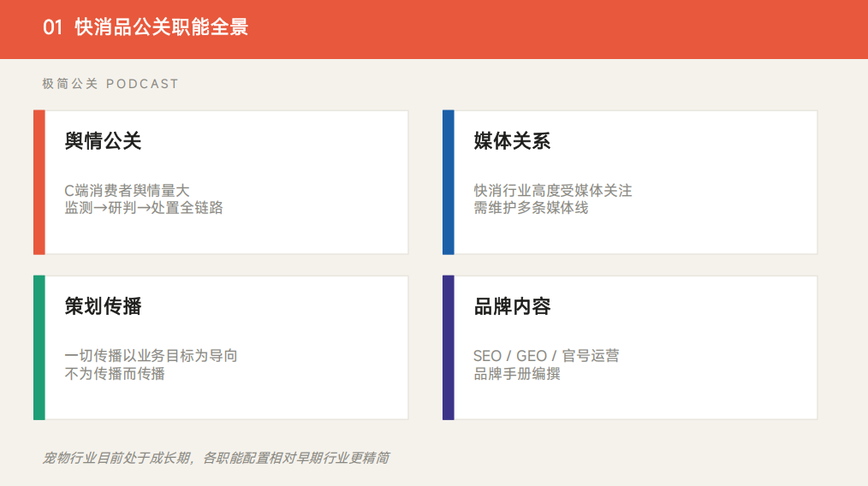Click the 策划传播 card heading
Viewport: 868px width, 486px height.
103,306
